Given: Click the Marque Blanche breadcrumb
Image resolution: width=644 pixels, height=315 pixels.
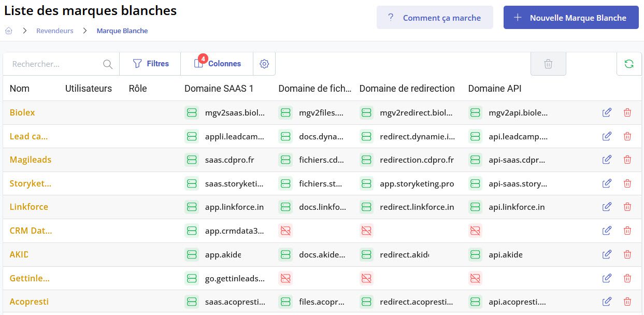Looking at the screenshot, I should pyautogui.click(x=122, y=31).
